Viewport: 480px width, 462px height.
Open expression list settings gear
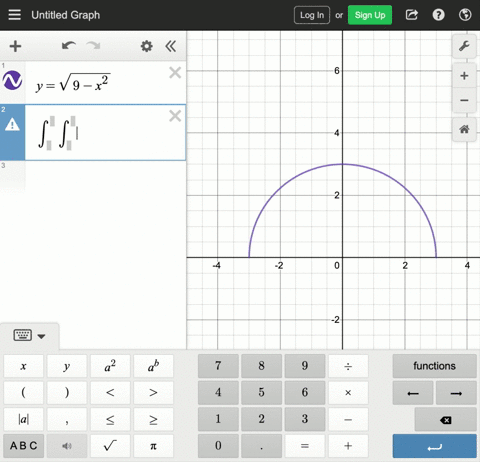146,46
